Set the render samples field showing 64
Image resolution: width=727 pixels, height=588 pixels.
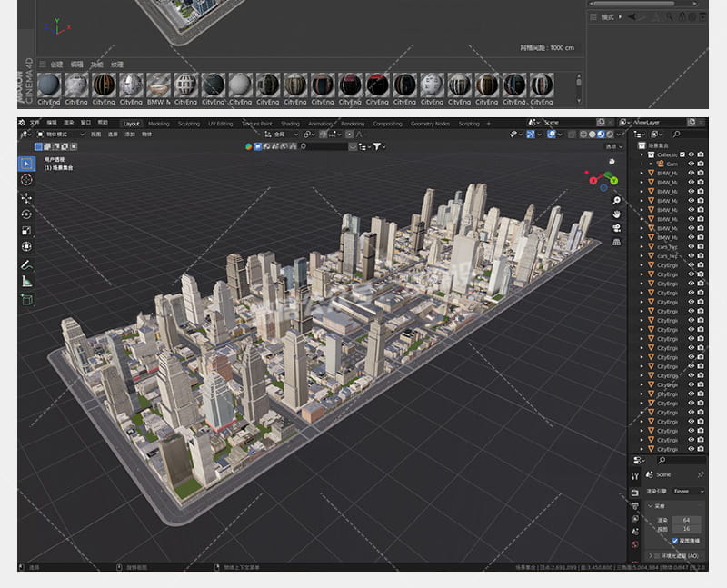point(687,521)
